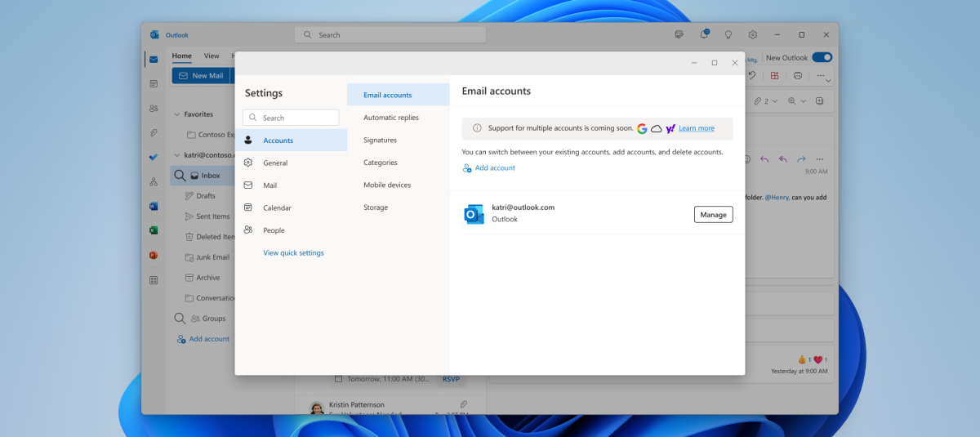The width and height of the screenshot is (980, 437).
Task: Launch PowerPoint from the left app rail
Action: point(154,255)
